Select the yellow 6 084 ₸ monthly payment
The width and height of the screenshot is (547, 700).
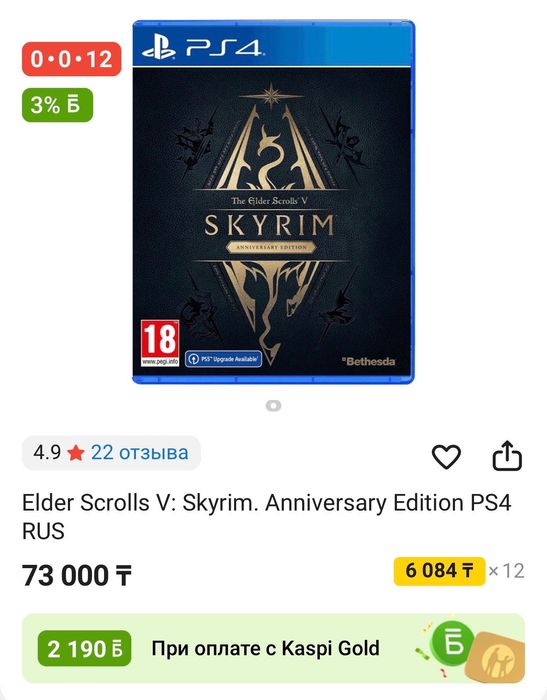tap(439, 571)
